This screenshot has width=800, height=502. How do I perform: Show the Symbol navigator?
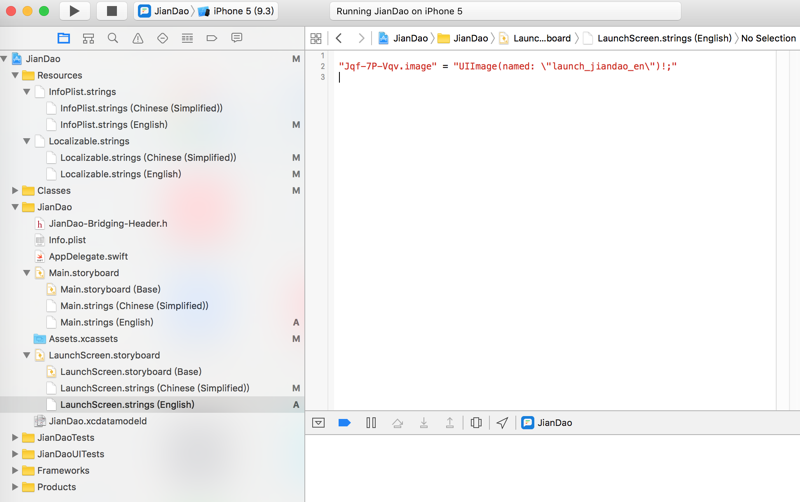point(88,38)
